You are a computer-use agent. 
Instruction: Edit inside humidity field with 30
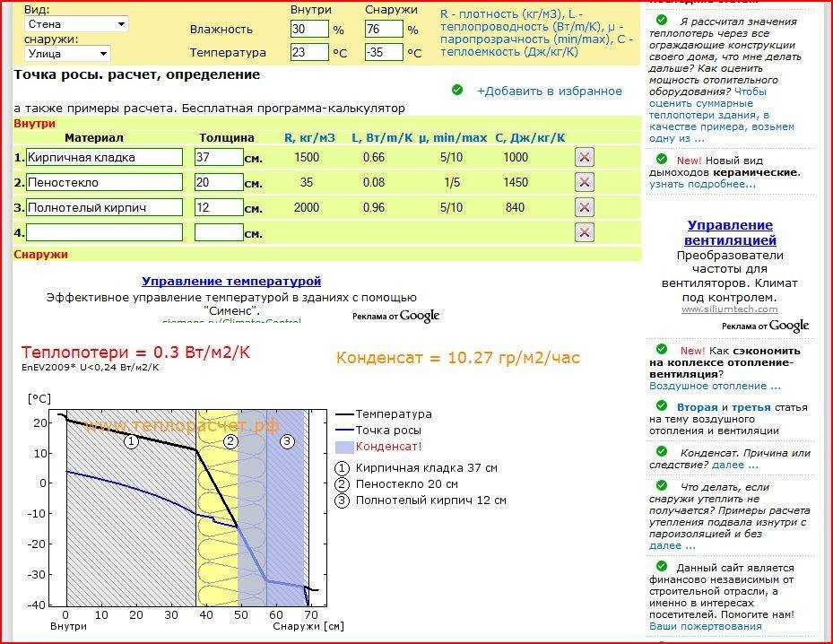tap(309, 29)
